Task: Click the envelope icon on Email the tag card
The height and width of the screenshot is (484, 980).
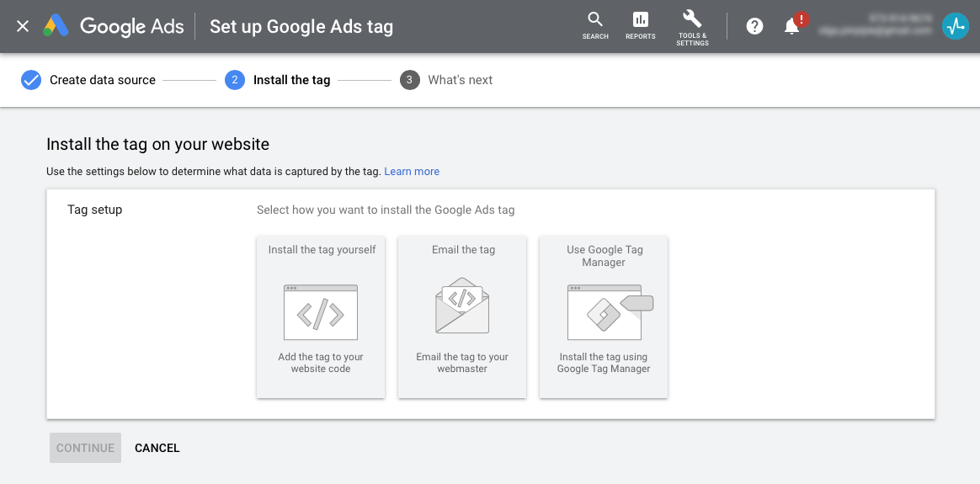Action: 462,306
